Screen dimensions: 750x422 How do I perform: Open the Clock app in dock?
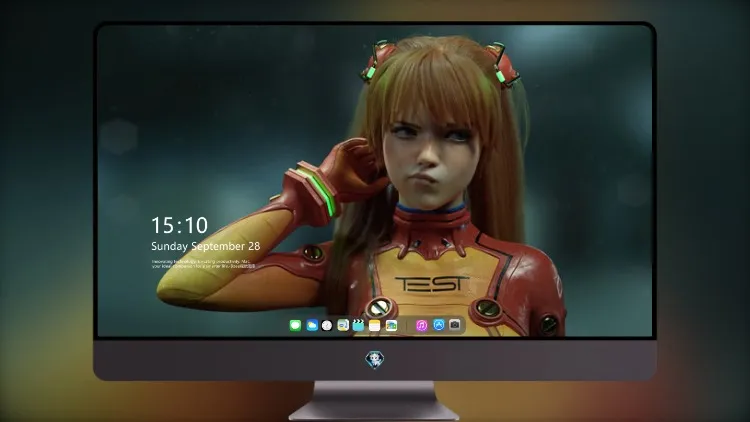point(327,326)
